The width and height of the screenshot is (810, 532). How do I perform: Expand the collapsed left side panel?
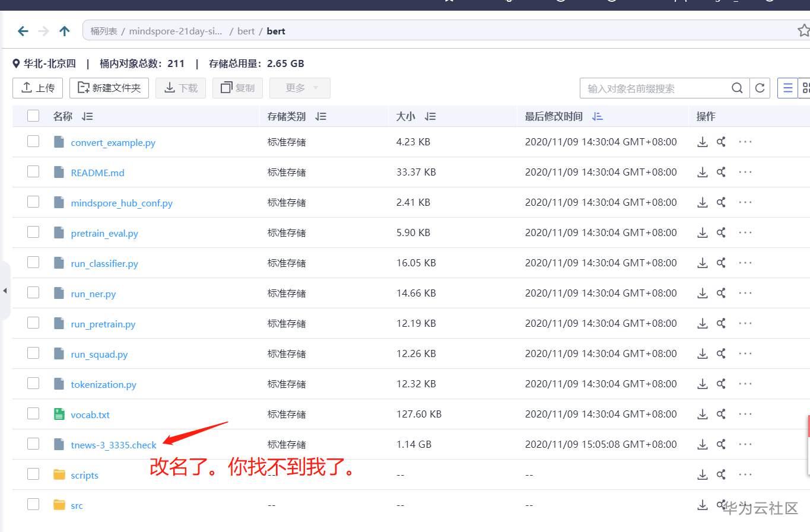(5, 291)
